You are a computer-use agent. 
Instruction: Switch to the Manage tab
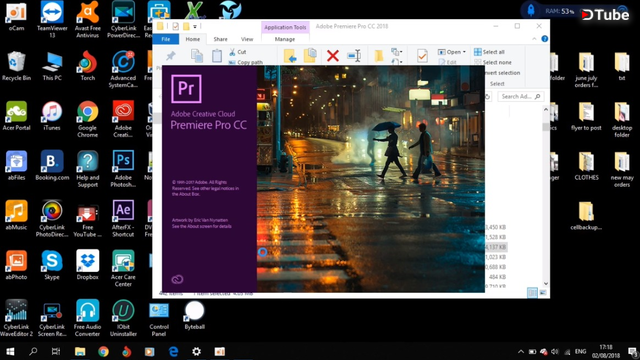click(285, 39)
